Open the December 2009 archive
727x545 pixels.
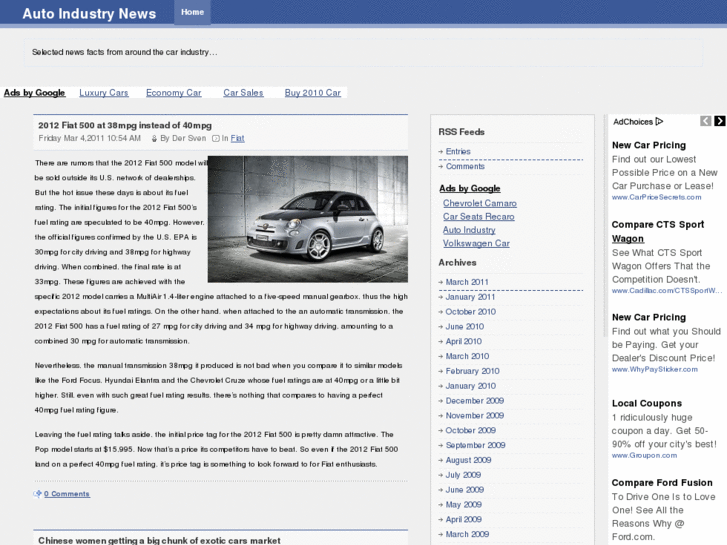point(475,401)
